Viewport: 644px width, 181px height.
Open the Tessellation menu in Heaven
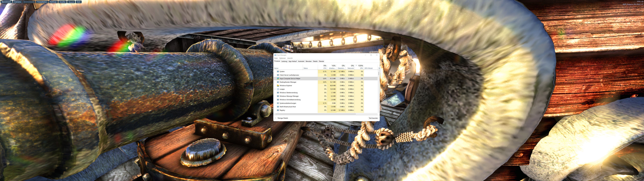coord(42,2)
